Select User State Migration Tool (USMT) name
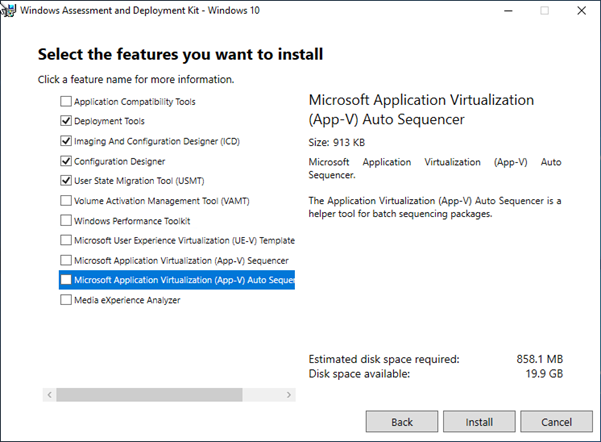The width and height of the screenshot is (601, 442). coord(139,181)
